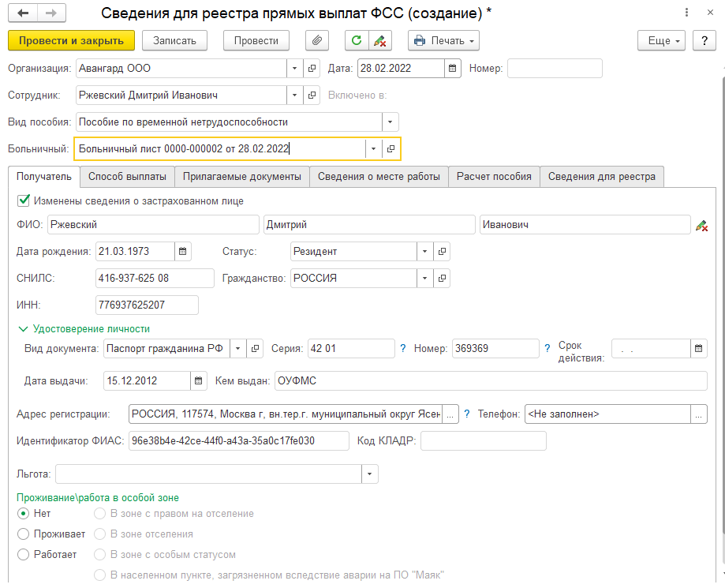
Task: Switch to Расчет пособия tab
Action: (x=494, y=177)
